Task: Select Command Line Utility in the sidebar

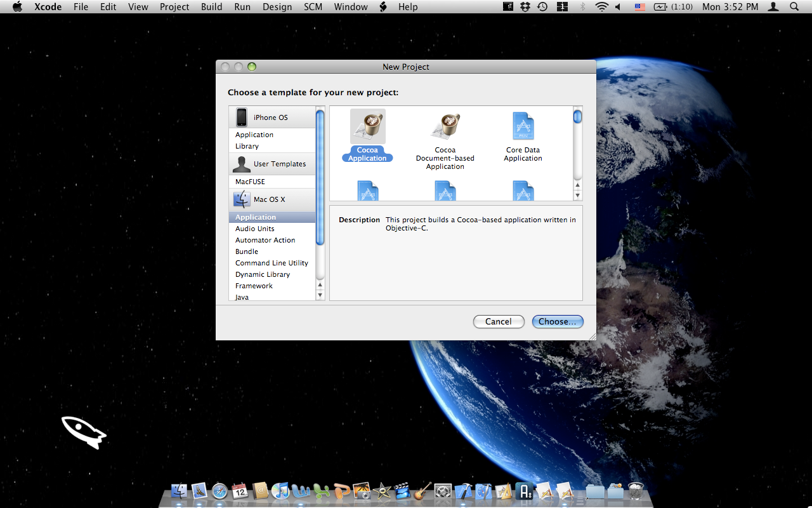Action: point(272,263)
